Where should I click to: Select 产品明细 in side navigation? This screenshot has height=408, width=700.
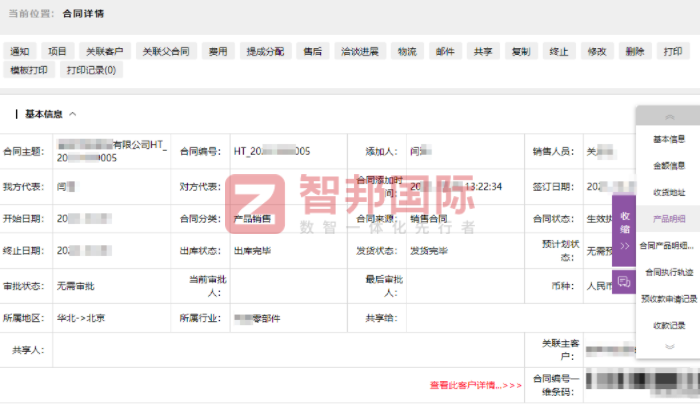coord(668,218)
